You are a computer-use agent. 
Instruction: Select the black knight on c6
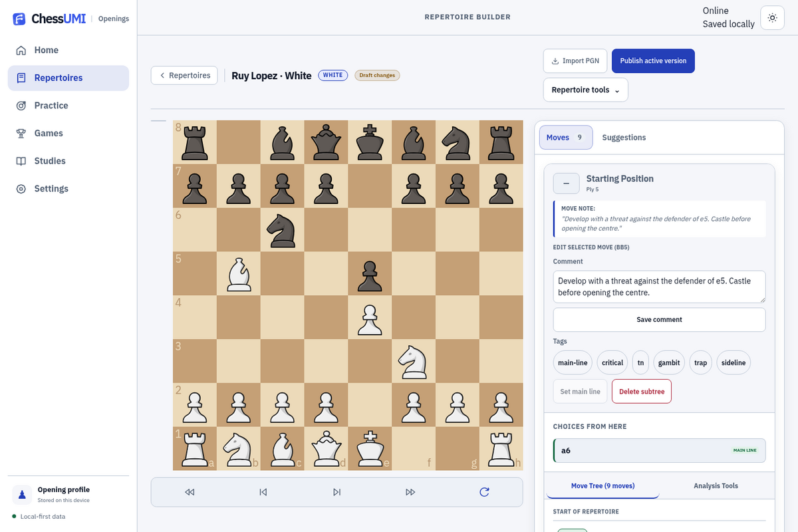point(282,229)
